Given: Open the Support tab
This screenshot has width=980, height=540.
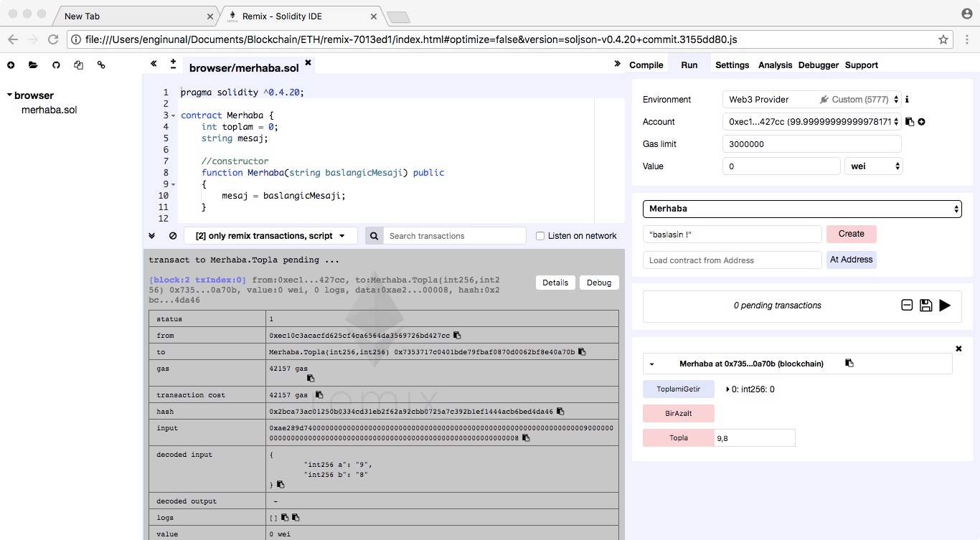Looking at the screenshot, I should click(x=861, y=65).
